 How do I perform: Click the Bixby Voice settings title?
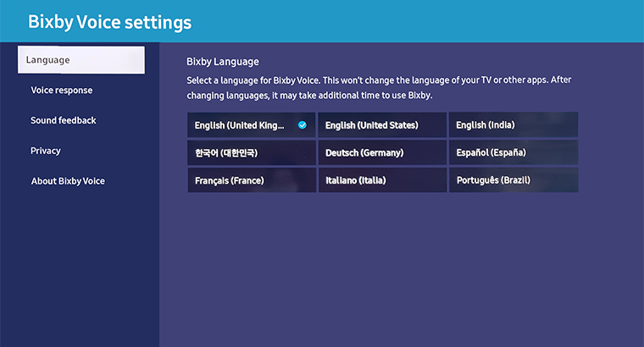109,22
